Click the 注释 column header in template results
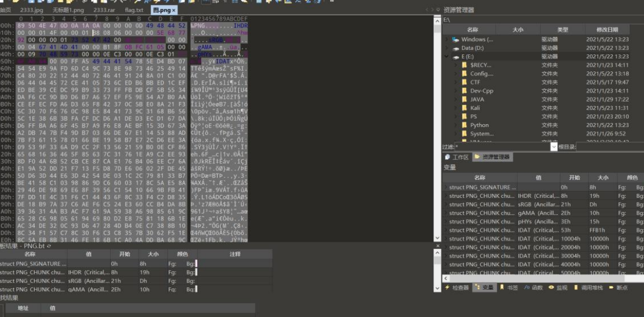The width and height of the screenshot is (644, 317). [235, 254]
